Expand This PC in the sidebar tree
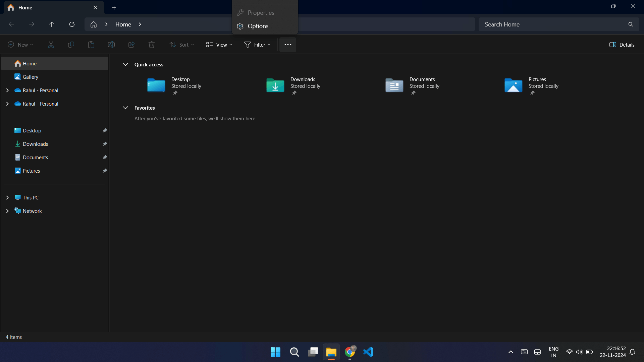Image resolution: width=644 pixels, height=362 pixels. click(x=7, y=197)
